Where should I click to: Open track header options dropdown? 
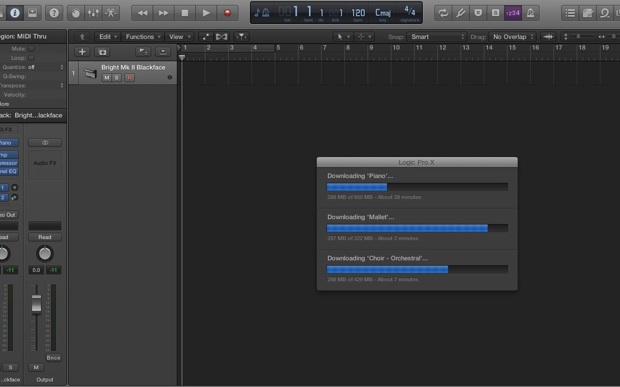[163, 52]
